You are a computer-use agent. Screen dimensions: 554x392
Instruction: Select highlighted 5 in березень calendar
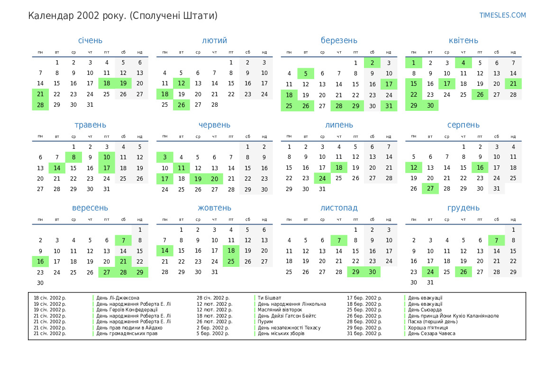tap(306, 73)
